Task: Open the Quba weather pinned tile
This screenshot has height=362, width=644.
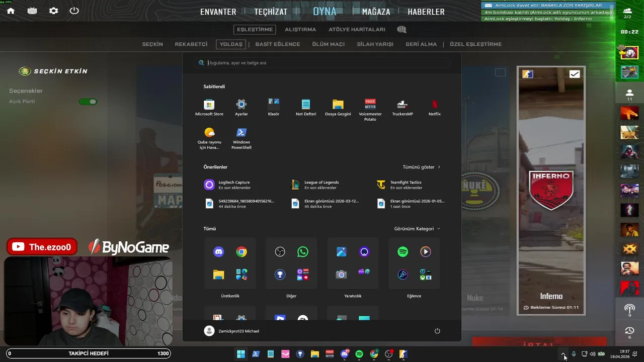Action: (x=209, y=138)
